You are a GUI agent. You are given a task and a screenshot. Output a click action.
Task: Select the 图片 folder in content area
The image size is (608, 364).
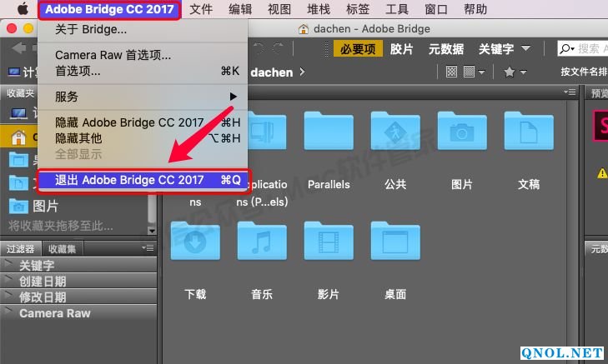(462, 132)
